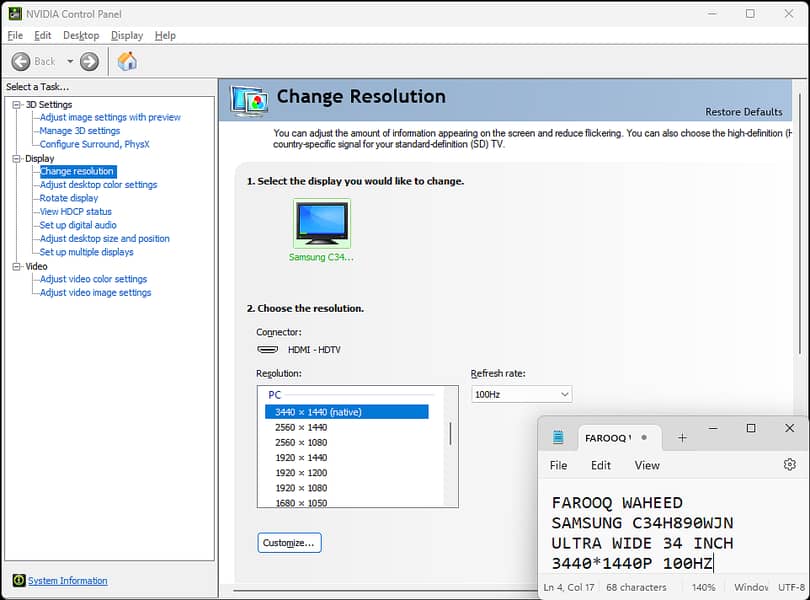The image size is (810, 600).
Task: Open Manage 3D settings
Action: (x=80, y=131)
